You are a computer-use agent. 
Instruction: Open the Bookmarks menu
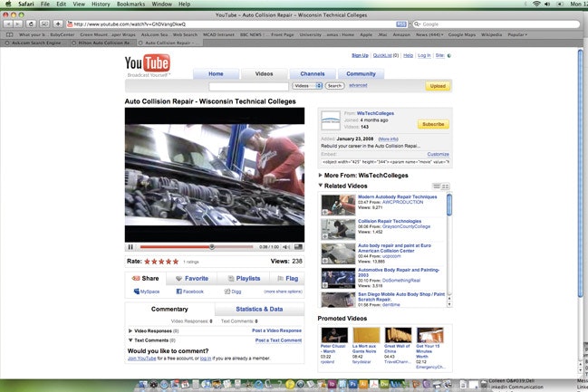click(130, 5)
